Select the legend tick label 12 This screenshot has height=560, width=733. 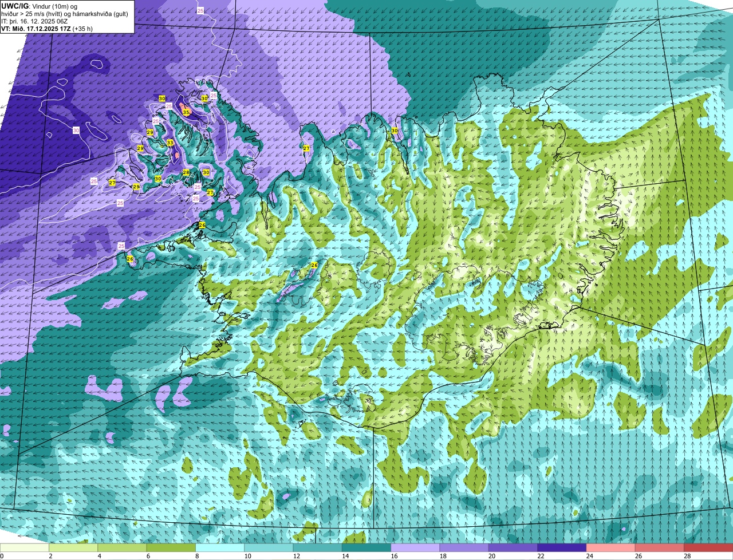click(x=296, y=556)
